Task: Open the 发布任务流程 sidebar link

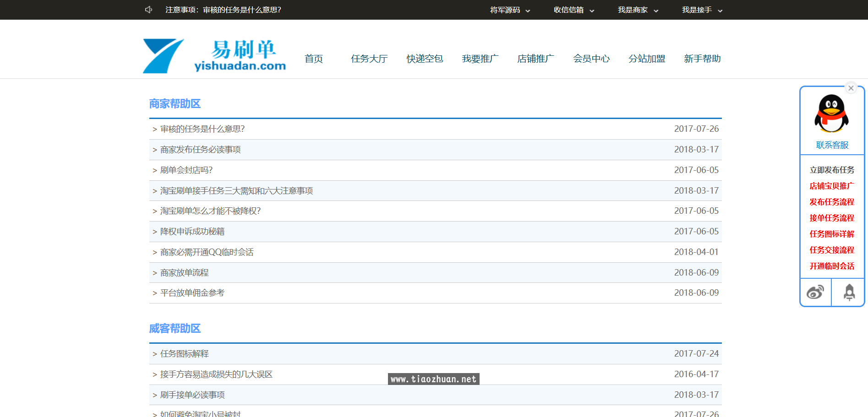Action: (x=832, y=202)
